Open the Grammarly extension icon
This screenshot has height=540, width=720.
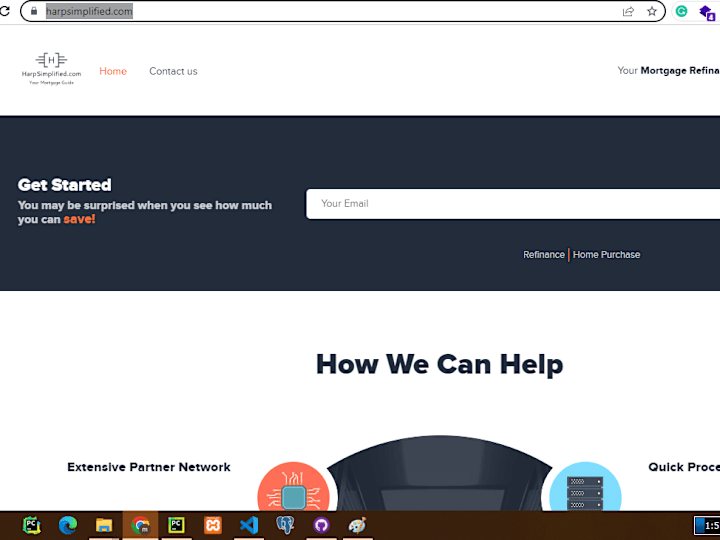coord(682,11)
